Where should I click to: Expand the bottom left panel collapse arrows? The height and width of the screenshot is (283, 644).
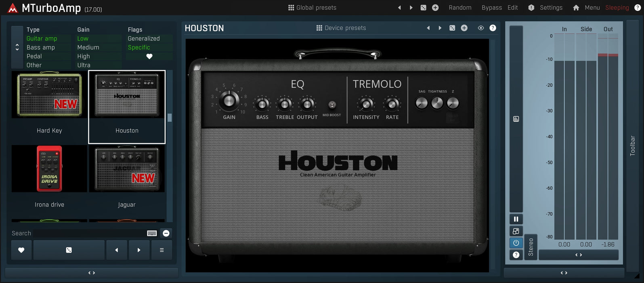pyautogui.click(x=92, y=273)
